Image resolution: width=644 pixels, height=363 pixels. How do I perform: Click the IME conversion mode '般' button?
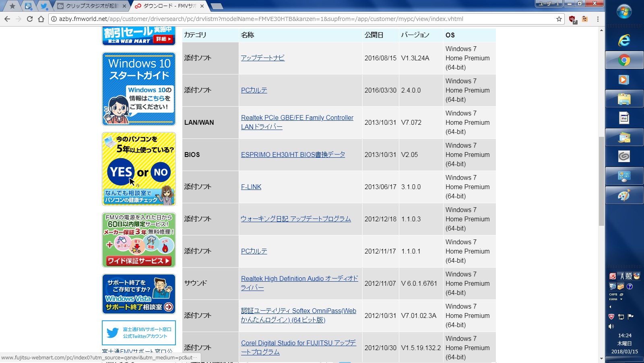tap(629, 276)
